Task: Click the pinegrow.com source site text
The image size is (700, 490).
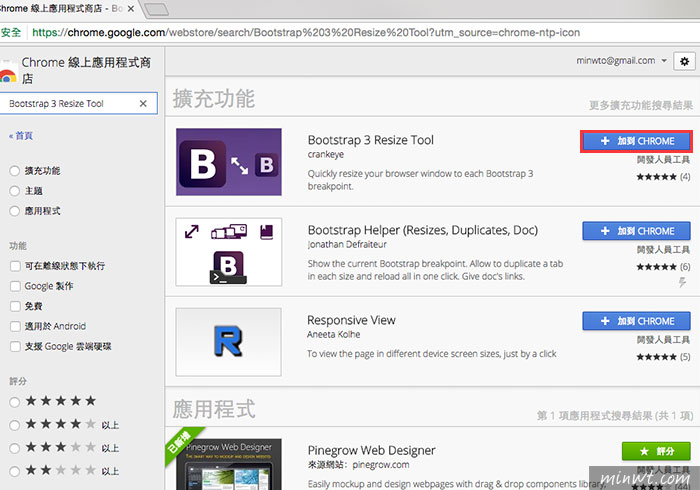Action: coord(381,465)
